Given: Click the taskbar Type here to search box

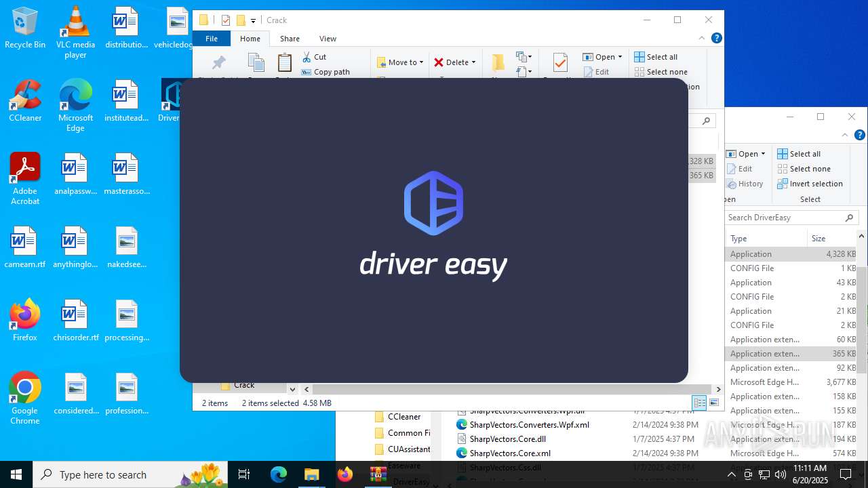Looking at the screenshot, I should [x=130, y=474].
